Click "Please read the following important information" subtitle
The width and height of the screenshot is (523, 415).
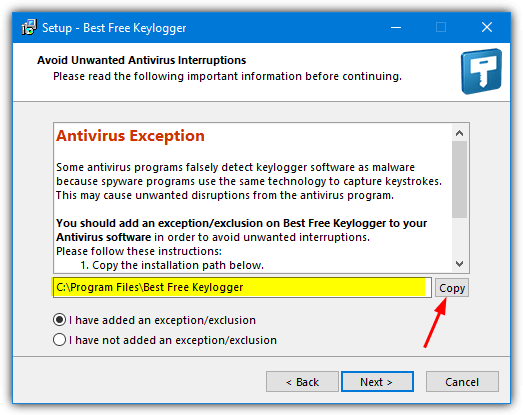click(x=227, y=76)
